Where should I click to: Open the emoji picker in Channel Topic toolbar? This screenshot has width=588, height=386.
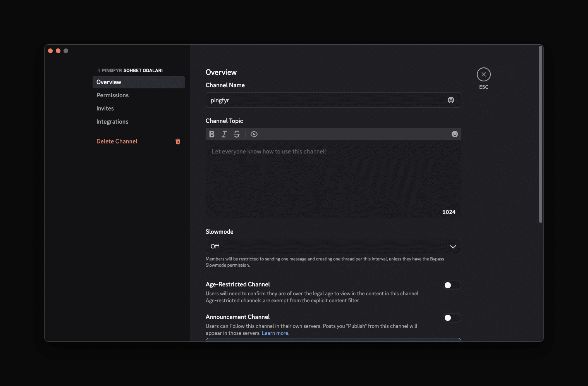click(454, 134)
